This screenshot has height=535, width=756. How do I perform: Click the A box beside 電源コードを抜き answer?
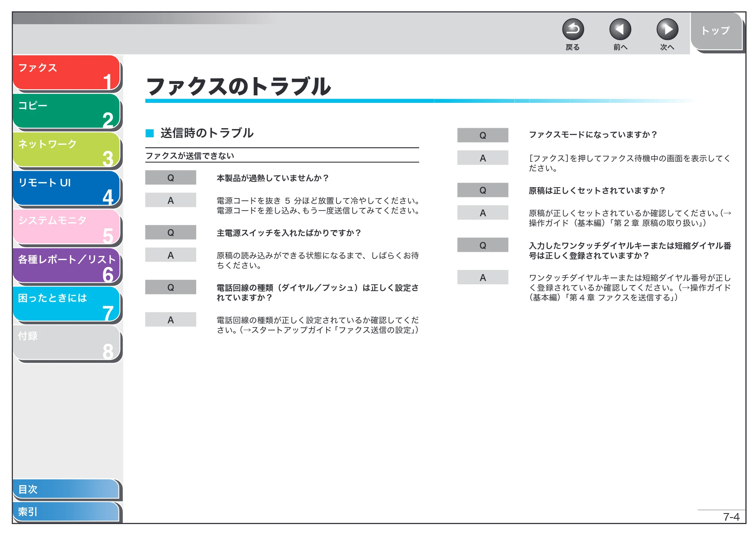(170, 200)
